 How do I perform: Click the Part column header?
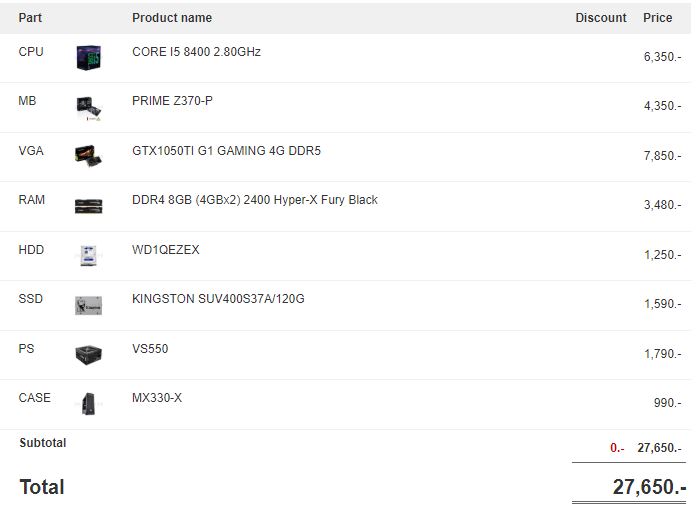30,18
